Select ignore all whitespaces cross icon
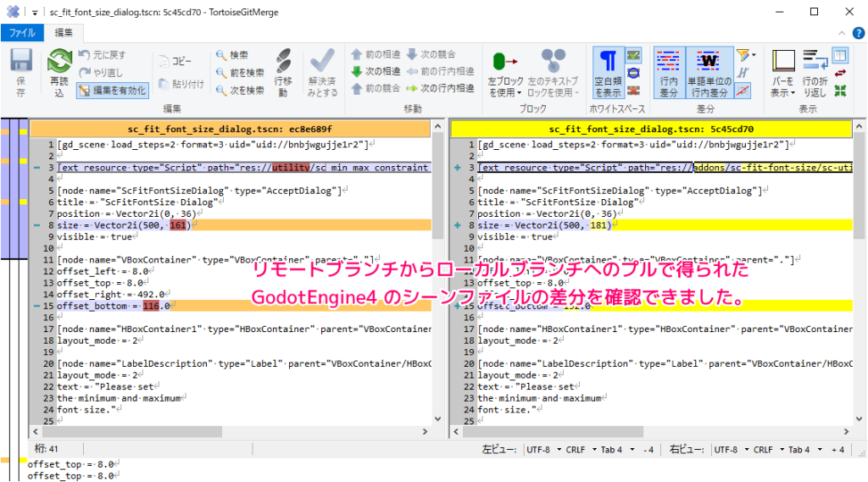The height and width of the screenshot is (482, 868). 634,91
